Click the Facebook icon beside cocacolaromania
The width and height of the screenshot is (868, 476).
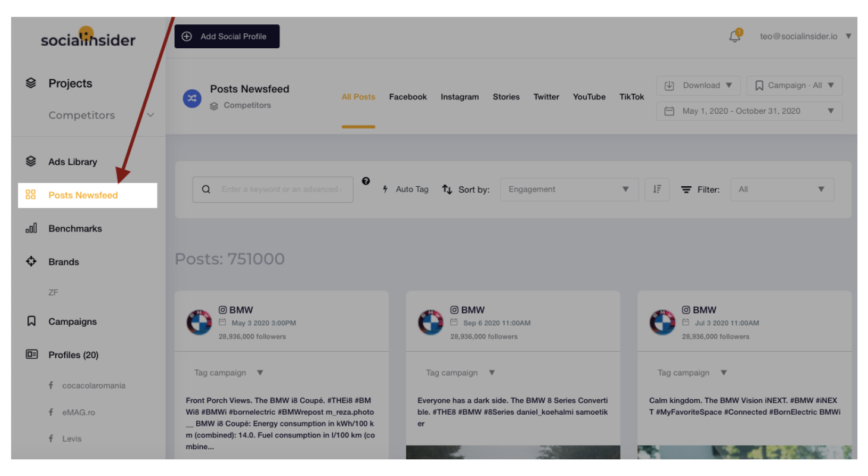click(x=51, y=385)
